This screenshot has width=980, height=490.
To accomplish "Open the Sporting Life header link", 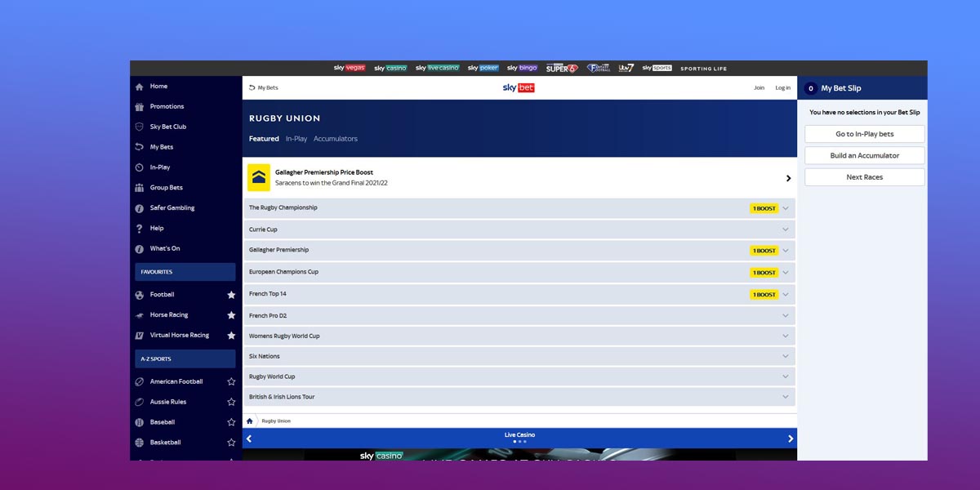I will (703, 69).
